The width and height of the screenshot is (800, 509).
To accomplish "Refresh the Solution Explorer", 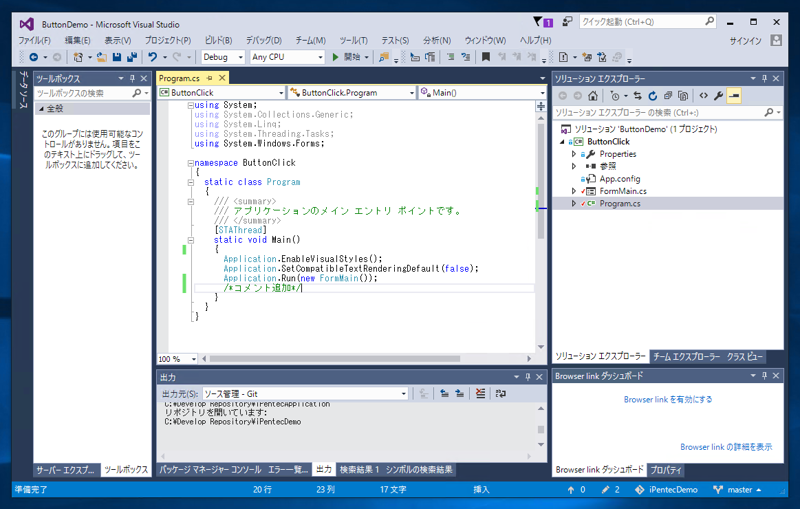I will [653, 95].
